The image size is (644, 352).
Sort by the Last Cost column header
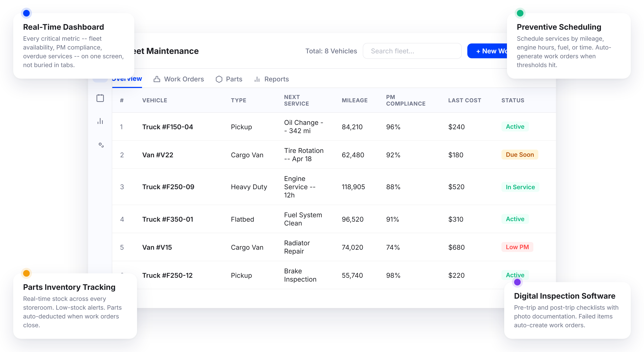click(465, 100)
